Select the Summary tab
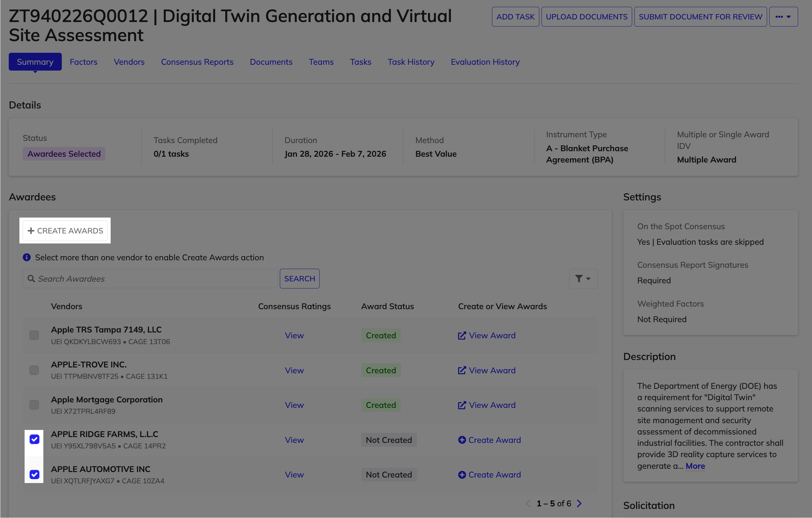The height and width of the screenshot is (518, 812). 35,62
